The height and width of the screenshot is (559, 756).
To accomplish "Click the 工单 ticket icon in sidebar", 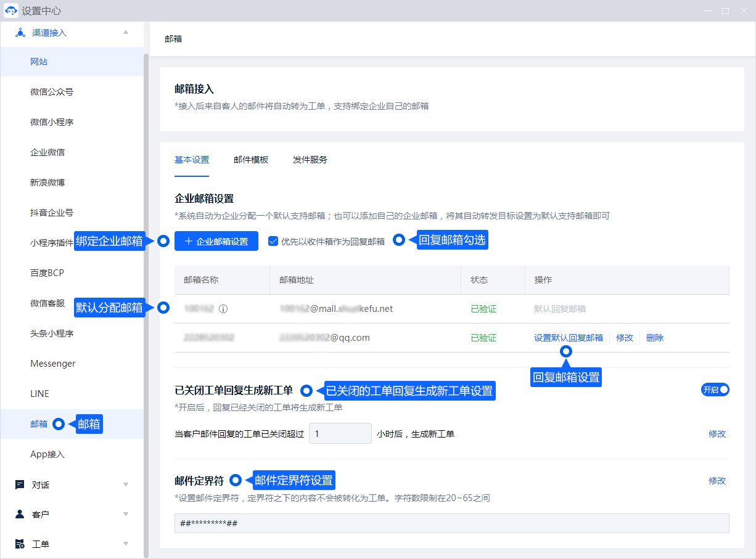I will click(x=20, y=544).
